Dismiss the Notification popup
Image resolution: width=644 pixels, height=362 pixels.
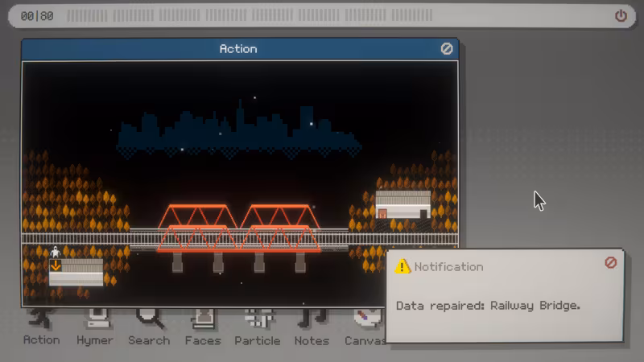(x=610, y=263)
